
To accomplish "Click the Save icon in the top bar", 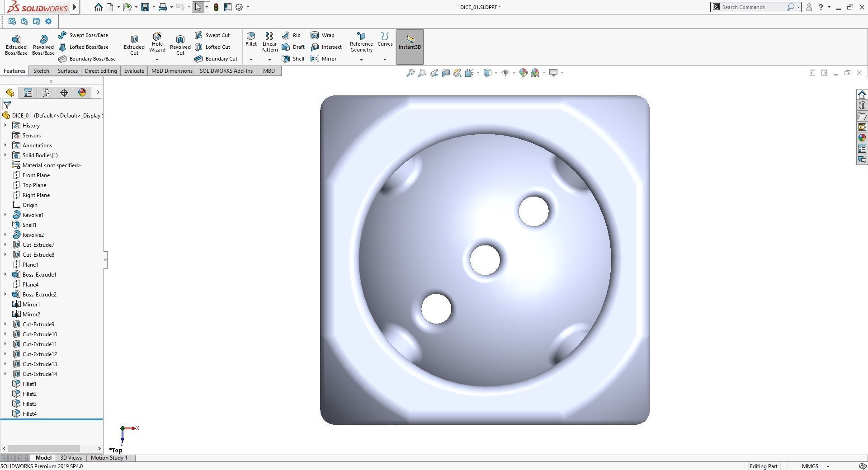I will click(x=145, y=7).
